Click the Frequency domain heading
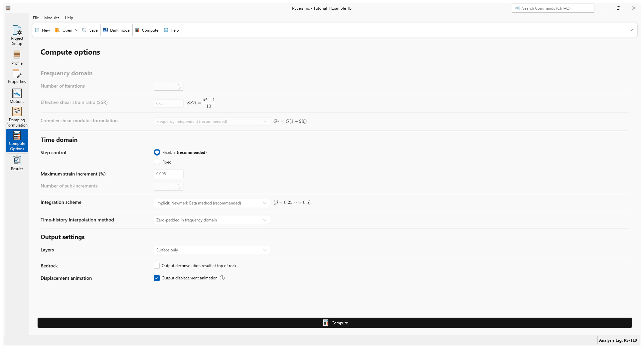 point(67,73)
